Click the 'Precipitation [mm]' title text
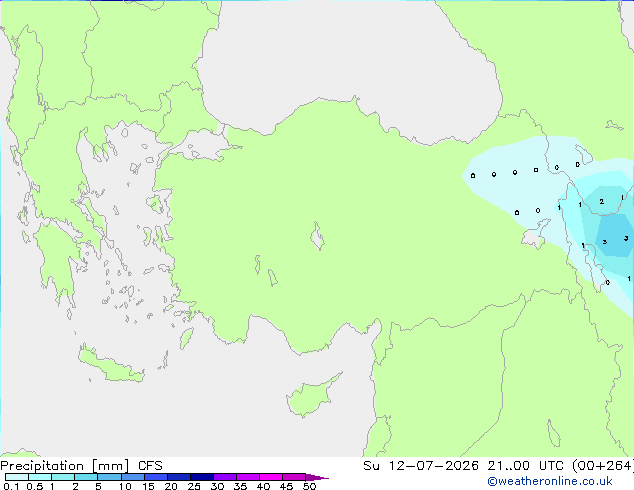This screenshot has height=490, width=634. point(64,466)
